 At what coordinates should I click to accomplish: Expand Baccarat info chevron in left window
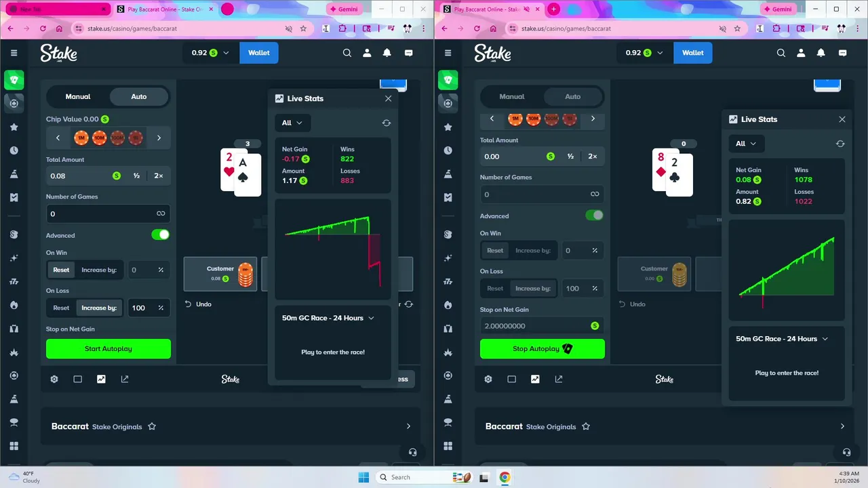click(x=408, y=426)
